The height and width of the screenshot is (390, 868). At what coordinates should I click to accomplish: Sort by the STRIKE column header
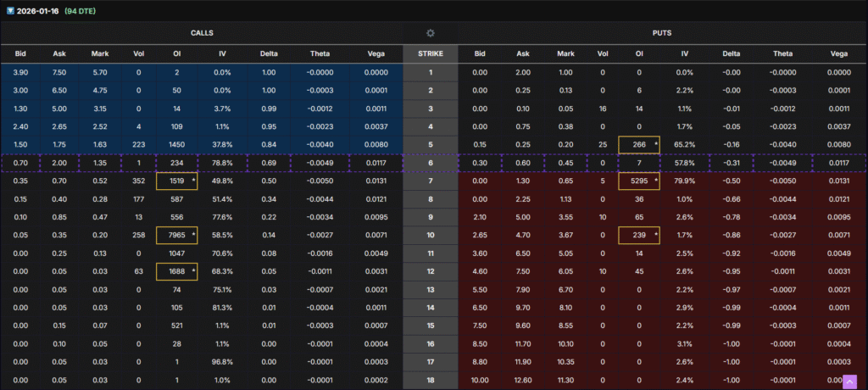[431, 54]
